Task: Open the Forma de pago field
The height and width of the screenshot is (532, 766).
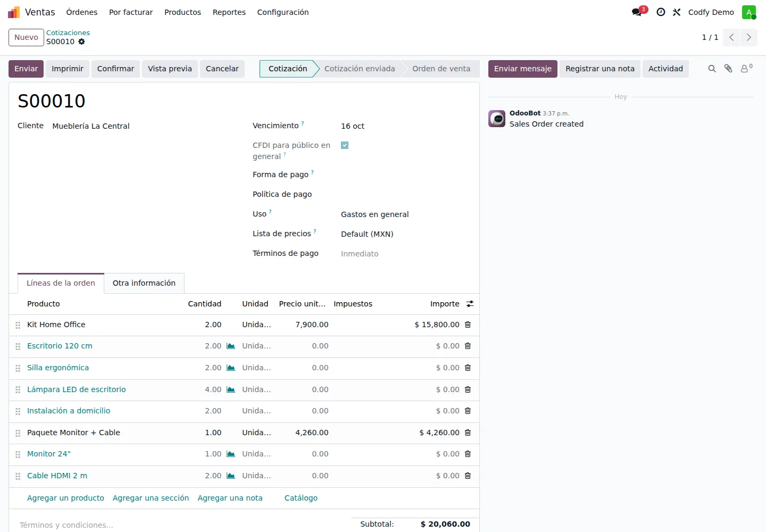Action: [405, 175]
